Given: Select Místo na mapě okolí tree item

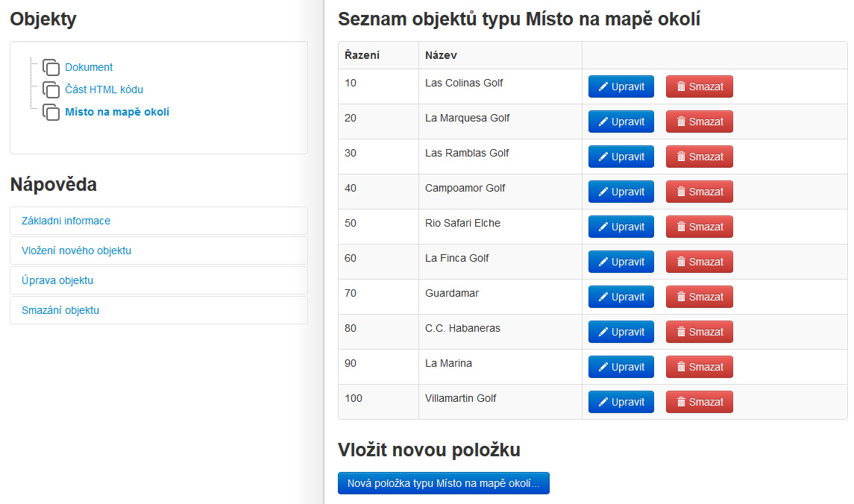Looking at the screenshot, I should point(117,112).
